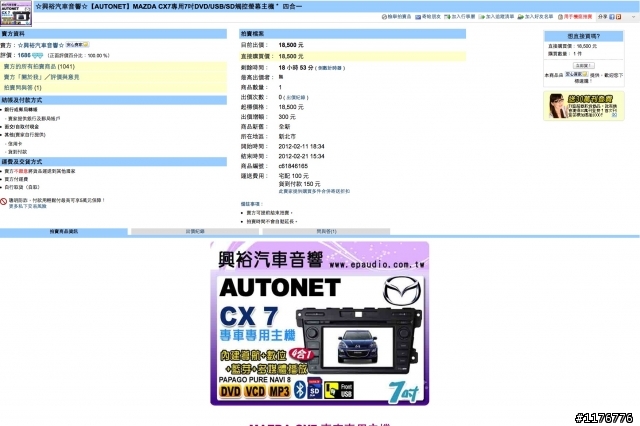Click the red prohibited warning icon
640x426 pixels.
(x=4, y=201)
